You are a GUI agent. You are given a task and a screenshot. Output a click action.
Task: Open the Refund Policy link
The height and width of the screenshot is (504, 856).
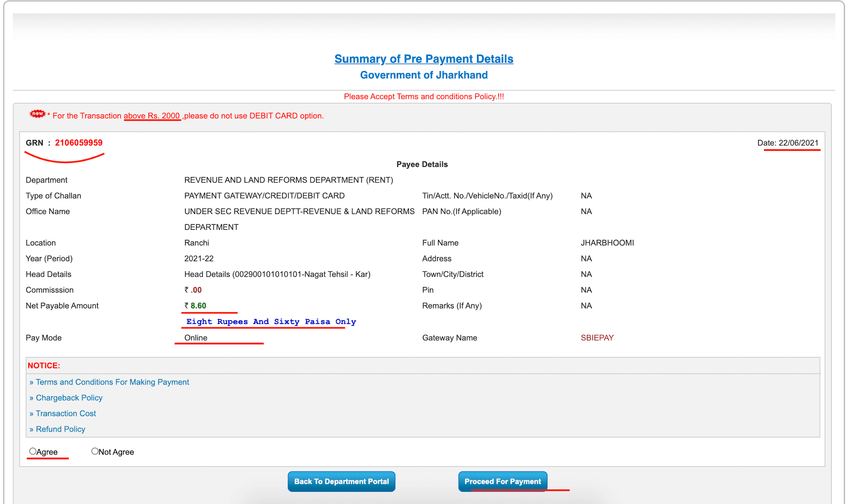click(x=60, y=429)
